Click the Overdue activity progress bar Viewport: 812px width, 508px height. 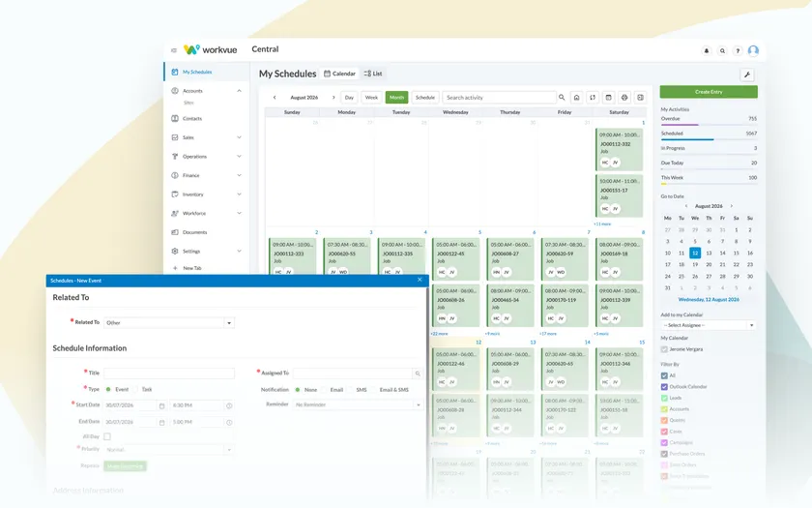pyautogui.click(x=709, y=125)
